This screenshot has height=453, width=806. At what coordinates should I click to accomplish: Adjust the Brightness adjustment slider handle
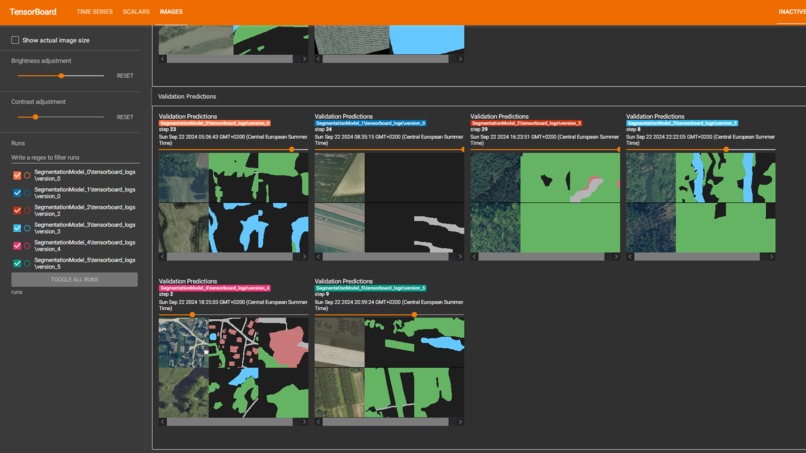[x=61, y=76]
